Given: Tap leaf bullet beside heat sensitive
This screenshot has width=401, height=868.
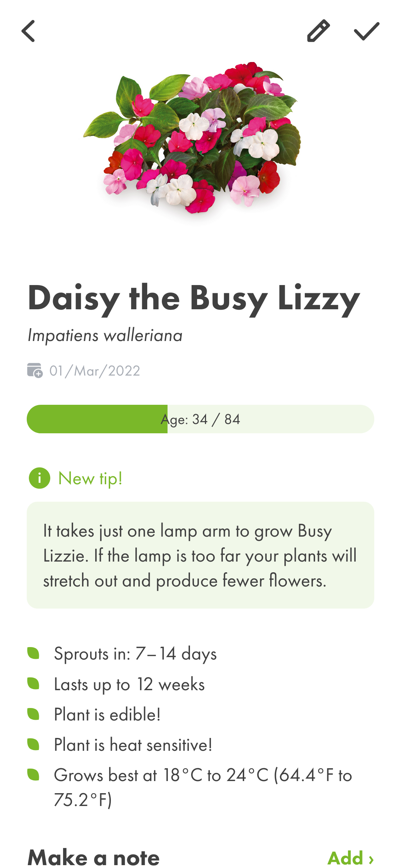Looking at the screenshot, I should point(33,744).
